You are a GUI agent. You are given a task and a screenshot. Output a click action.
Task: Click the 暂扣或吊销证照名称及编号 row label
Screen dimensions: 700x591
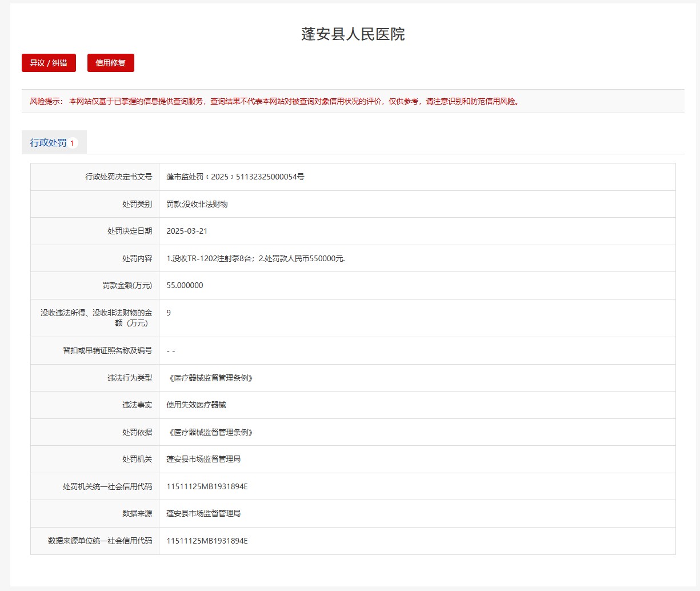coord(107,350)
